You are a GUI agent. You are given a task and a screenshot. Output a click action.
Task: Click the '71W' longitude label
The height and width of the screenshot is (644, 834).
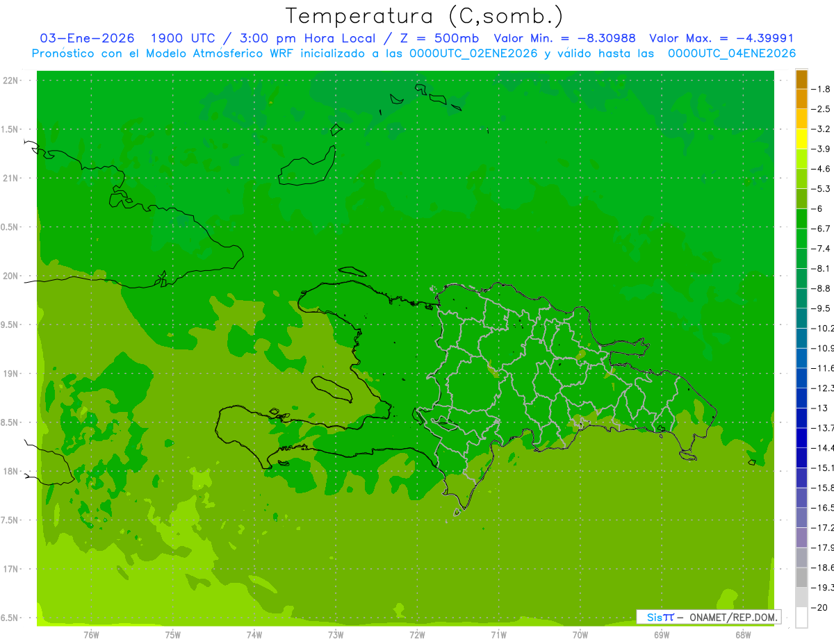pyautogui.click(x=498, y=634)
